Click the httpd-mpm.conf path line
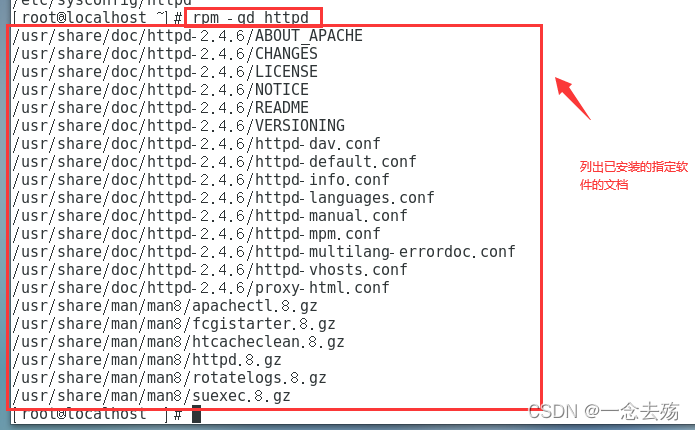Image resolution: width=695 pixels, height=430 pixels. click(196, 234)
